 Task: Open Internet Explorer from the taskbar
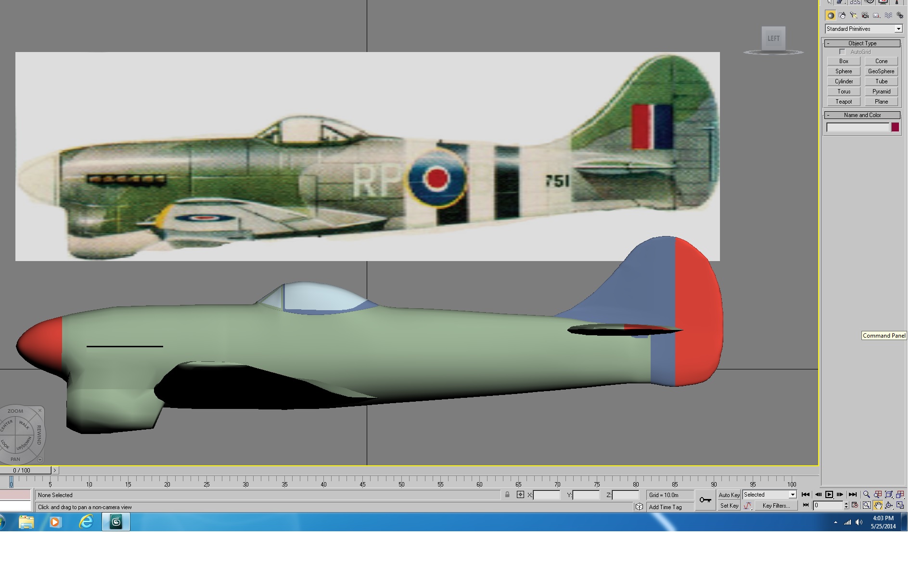tap(86, 522)
